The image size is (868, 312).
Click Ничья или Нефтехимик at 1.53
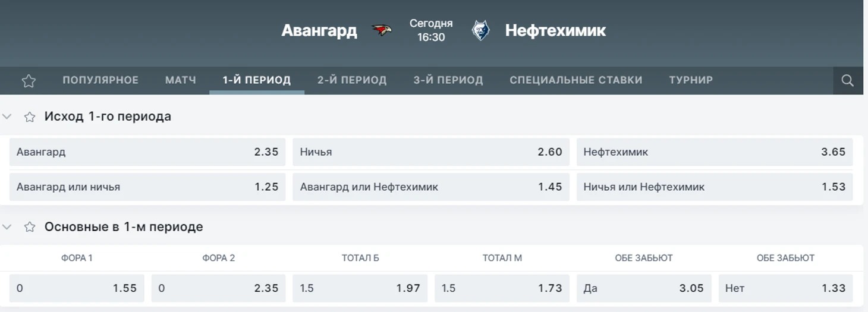(715, 187)
